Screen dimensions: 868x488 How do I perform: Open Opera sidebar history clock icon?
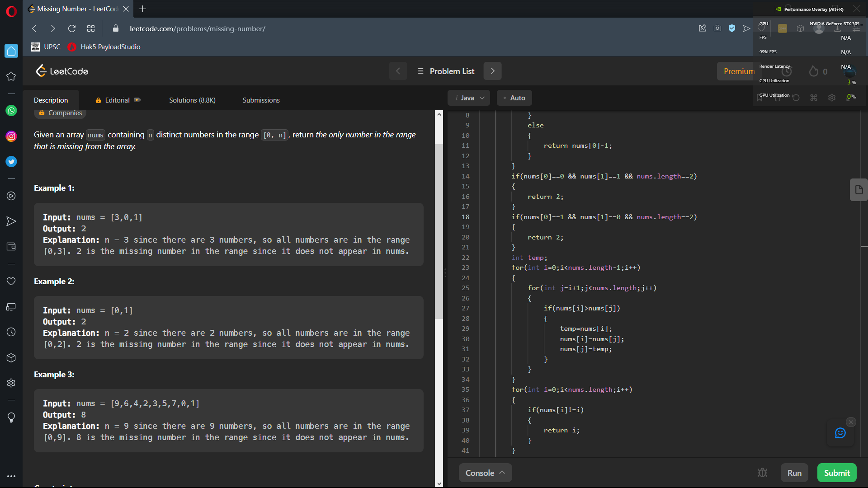click(x=11, y=332)
